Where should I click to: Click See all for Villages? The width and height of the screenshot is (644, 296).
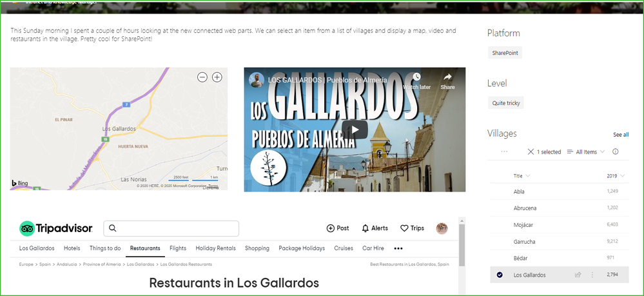click(621, 134)
